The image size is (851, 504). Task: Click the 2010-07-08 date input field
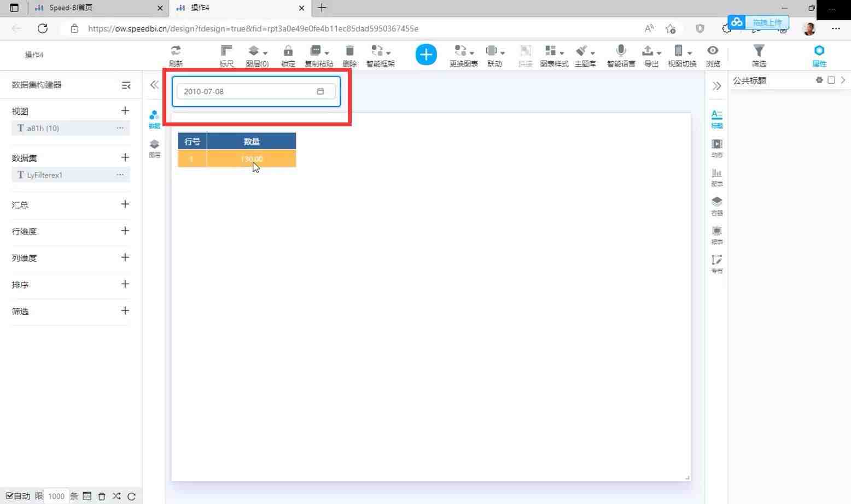click(256, 91)
